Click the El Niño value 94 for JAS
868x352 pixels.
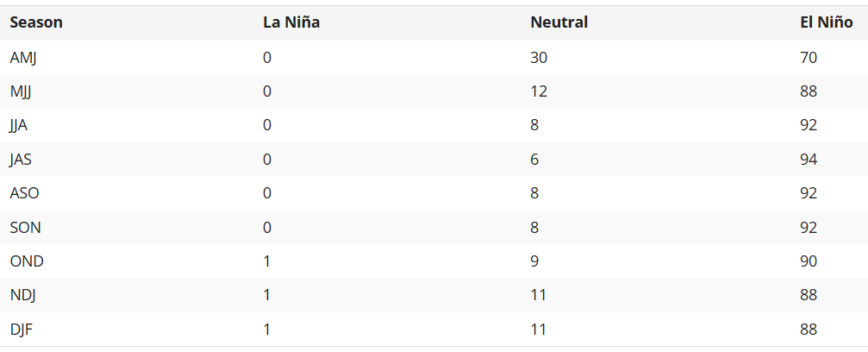point(809,160)
